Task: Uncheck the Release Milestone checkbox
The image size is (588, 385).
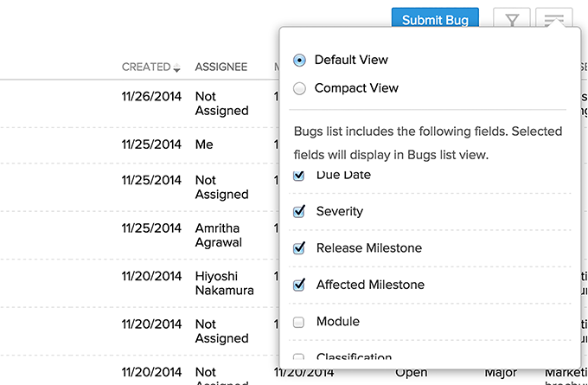Action: [x=299, y=248]
